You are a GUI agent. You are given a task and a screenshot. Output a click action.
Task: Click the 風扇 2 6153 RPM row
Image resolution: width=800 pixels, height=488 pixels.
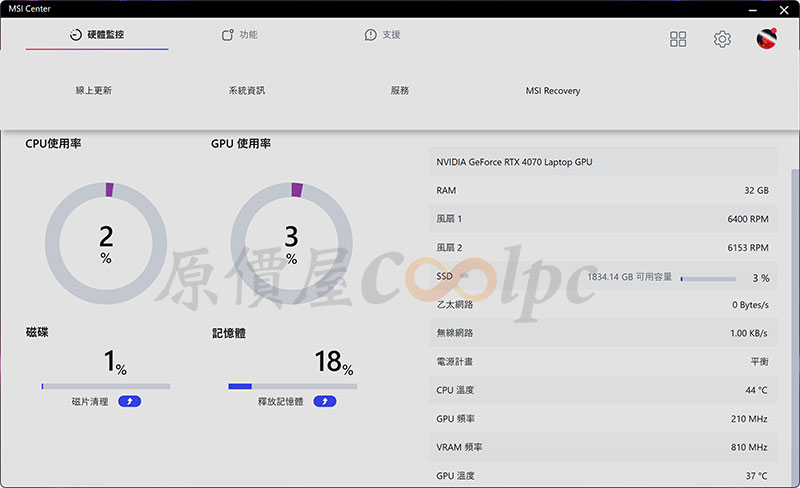click(603, 248)
